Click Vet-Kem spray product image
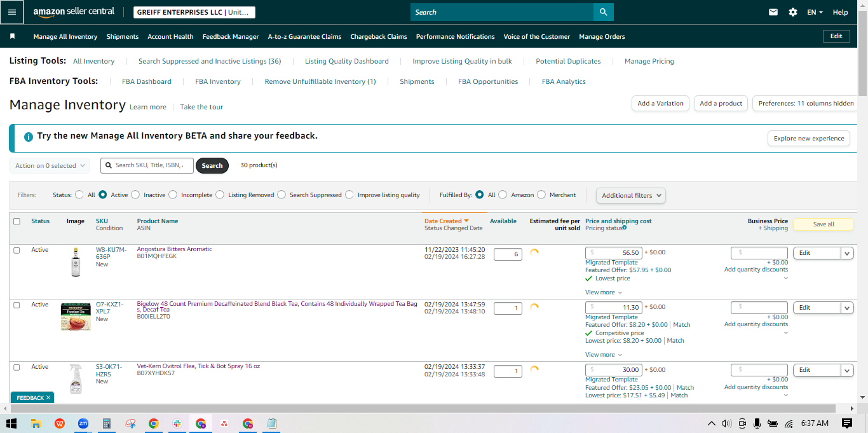 tap(76, 379)
